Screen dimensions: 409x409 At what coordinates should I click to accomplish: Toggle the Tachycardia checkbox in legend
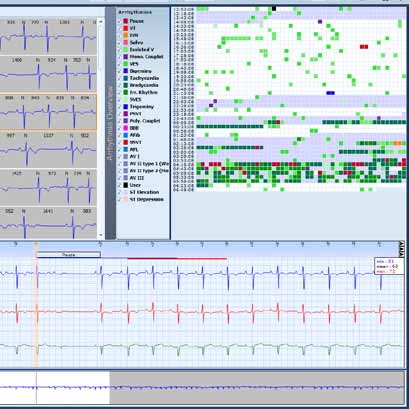coord(119,78)
